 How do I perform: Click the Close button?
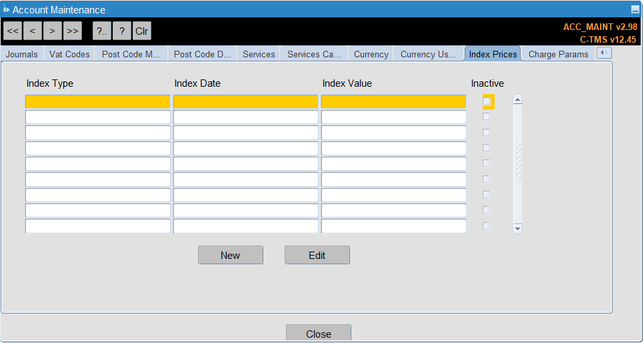click(x=319, y=334)
